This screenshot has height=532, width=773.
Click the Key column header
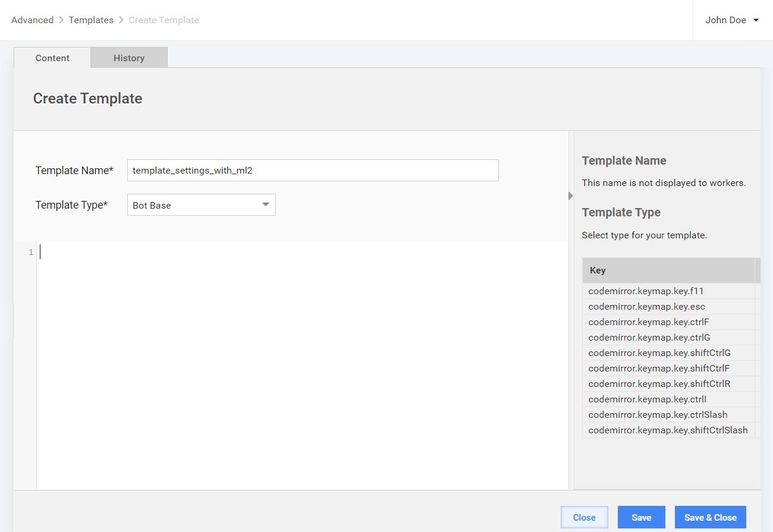point(668,270)
